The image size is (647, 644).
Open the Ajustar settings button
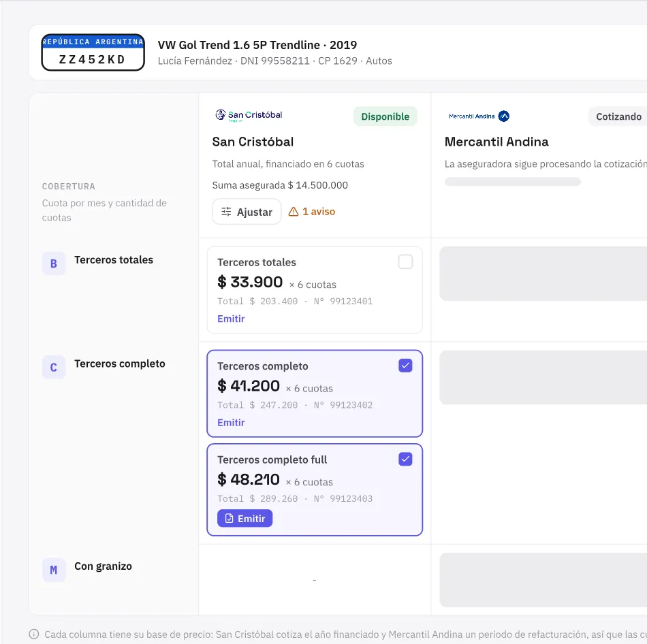click(247, 212)
